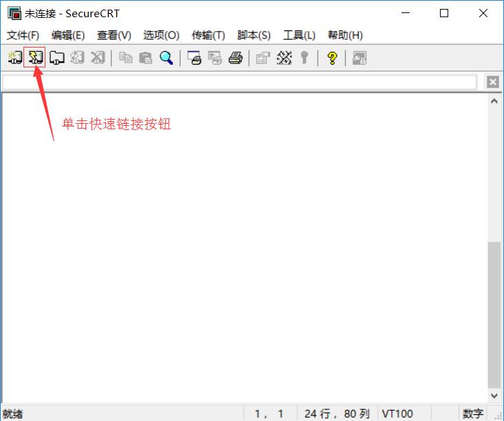This screenshot has width=504, height=421.
Task: Click the Quick Connect toolbar icon
Action: 34,58
